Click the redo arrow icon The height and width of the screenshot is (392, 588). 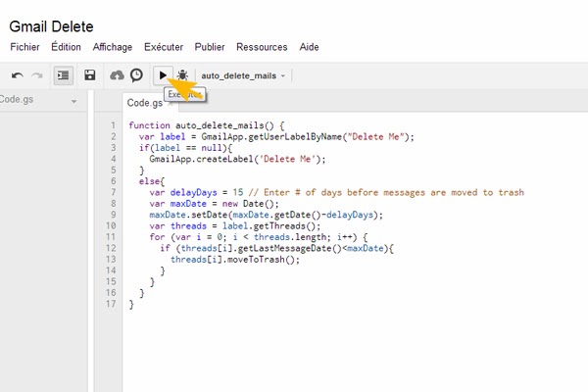tap(37, 74)
